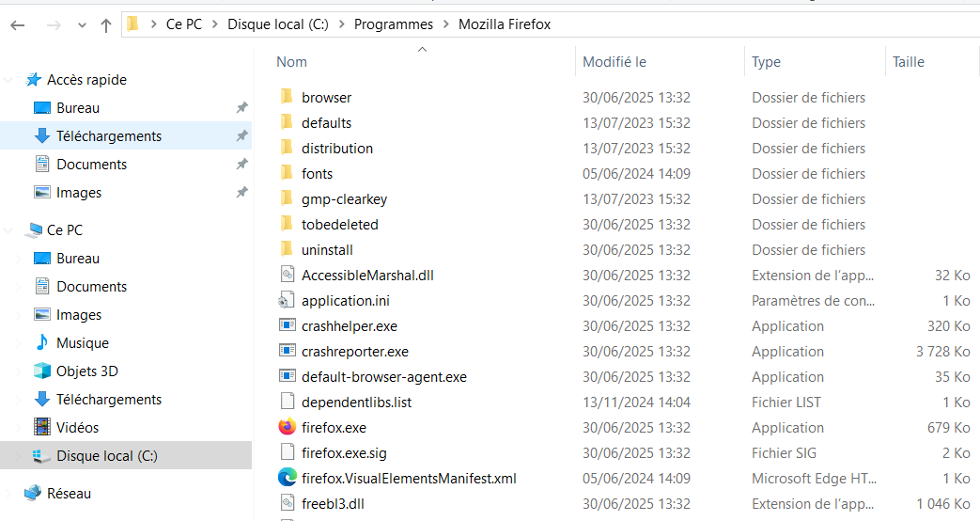Image resolution: width=980 pixels, height=521 pixels.
Task: Select Disque local (C:) drive icon
Action: (x=42, y=456)
